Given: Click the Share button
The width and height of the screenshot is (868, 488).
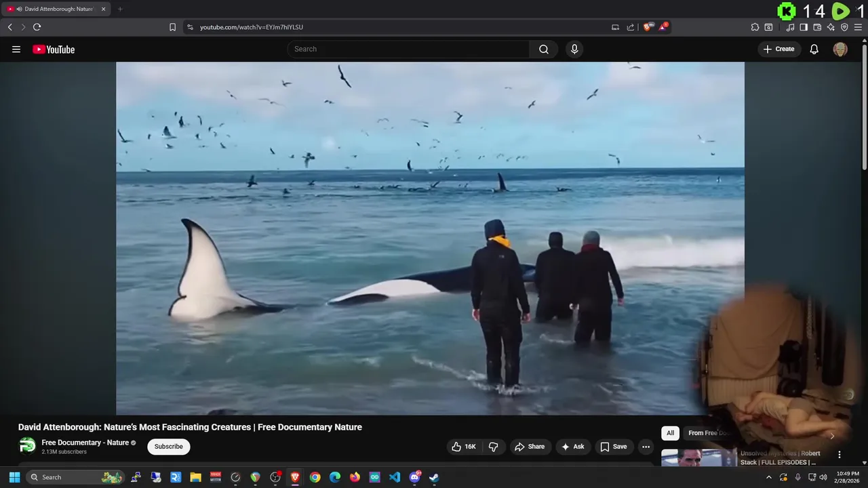Looking at the screenshot, I should click(x=529, y=447).
